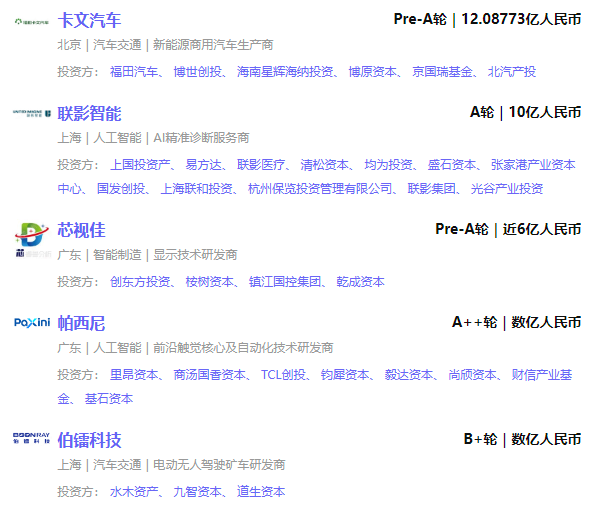Screen dimensions: 606x526
Task: Open the 伯镭科技 company title link
Action: [x=89, y=440]
